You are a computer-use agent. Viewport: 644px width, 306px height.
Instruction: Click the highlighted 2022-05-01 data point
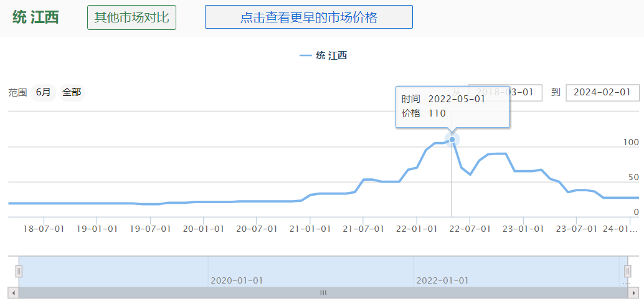(452, 139)
